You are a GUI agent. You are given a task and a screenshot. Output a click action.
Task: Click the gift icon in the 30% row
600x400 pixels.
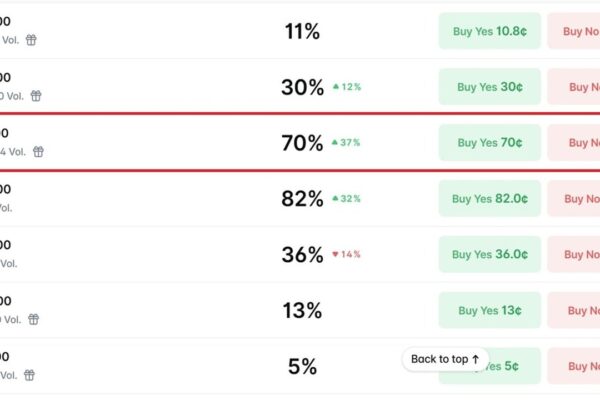tap(36, 96)
